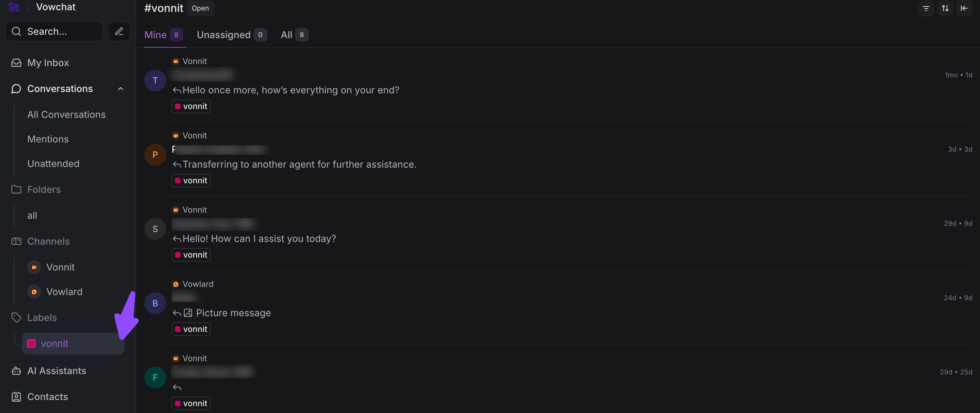
Task: Click the Open status badge
Action: [x=200, y=9]
